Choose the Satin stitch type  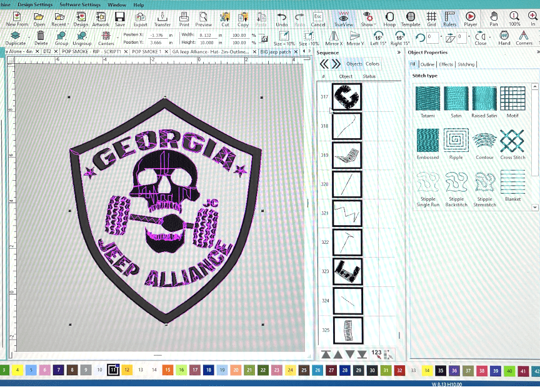(456, 102)
